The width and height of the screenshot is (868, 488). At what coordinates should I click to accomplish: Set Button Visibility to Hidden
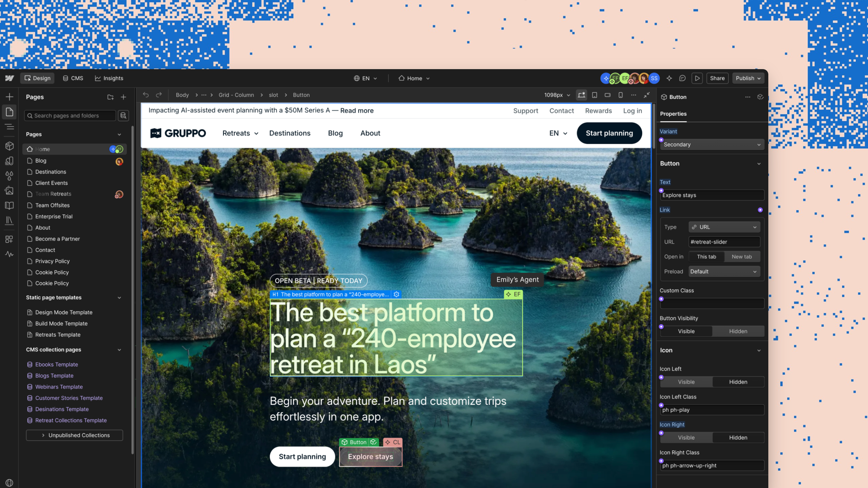click(738, 331)
